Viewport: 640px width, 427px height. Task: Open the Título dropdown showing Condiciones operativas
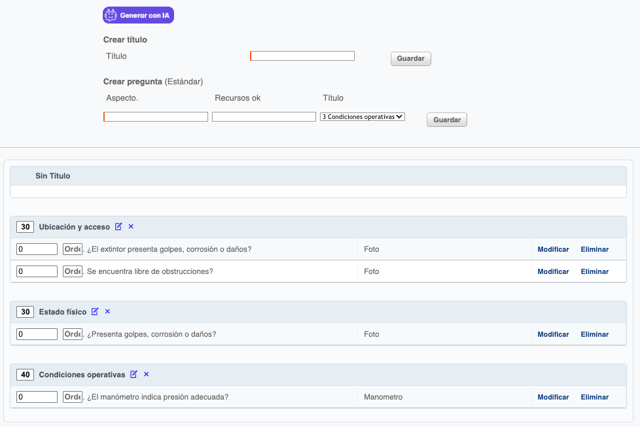click(x=362, y=117)
